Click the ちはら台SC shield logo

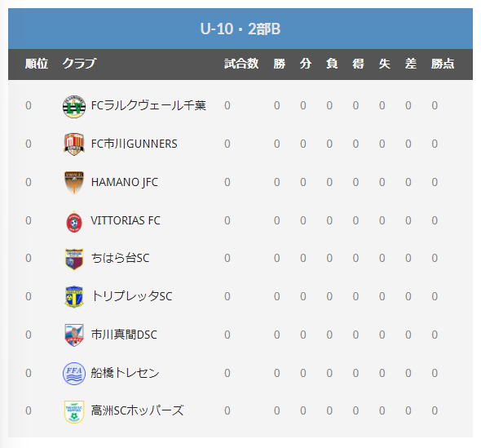74,259
